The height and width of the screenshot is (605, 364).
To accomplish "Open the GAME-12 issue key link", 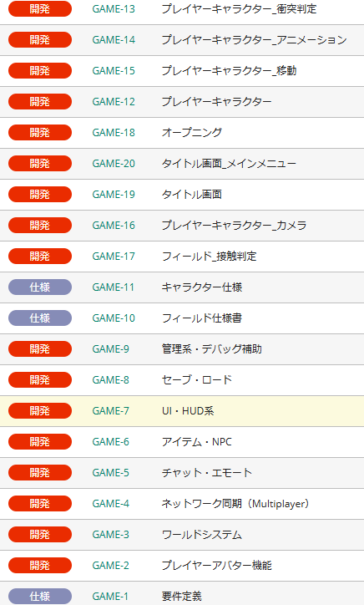I will 114,101.
